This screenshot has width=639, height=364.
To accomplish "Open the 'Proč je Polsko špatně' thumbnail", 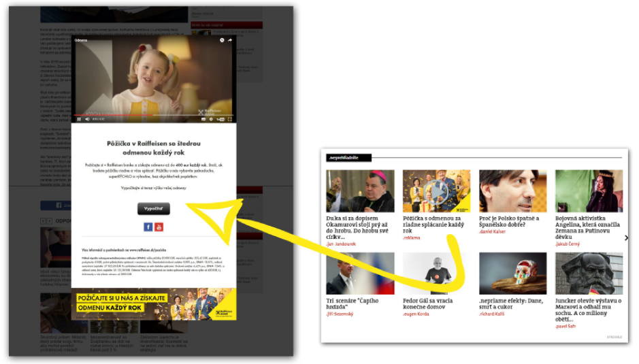I will tap(512, 191).
